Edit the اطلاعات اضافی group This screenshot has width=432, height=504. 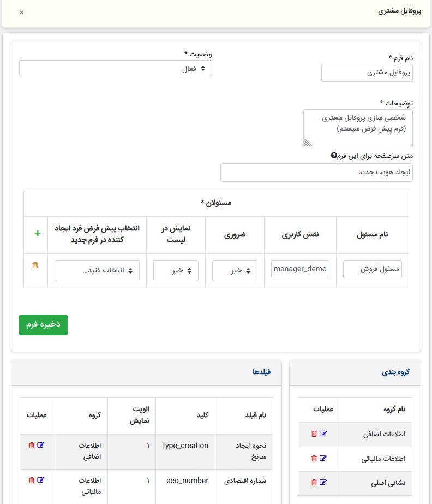(323, 434)
